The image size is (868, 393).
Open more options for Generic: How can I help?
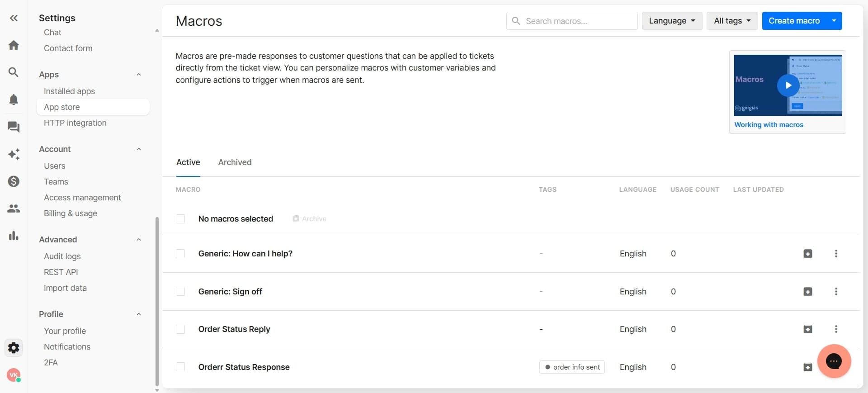pos(836,254)
